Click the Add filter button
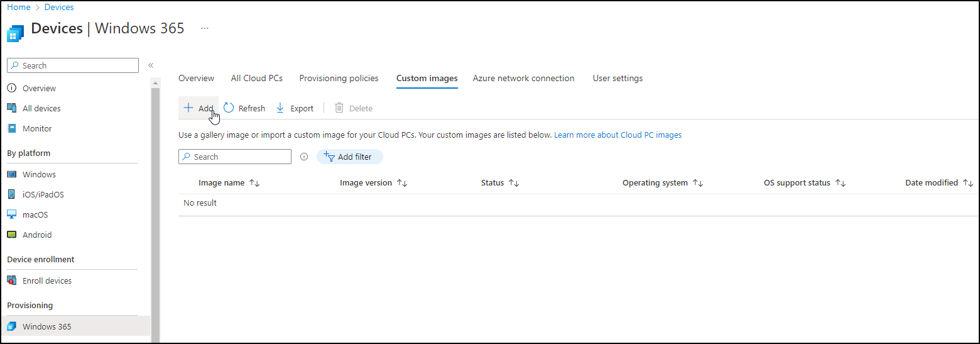This screenshot has width=980, height=344. 350,157
